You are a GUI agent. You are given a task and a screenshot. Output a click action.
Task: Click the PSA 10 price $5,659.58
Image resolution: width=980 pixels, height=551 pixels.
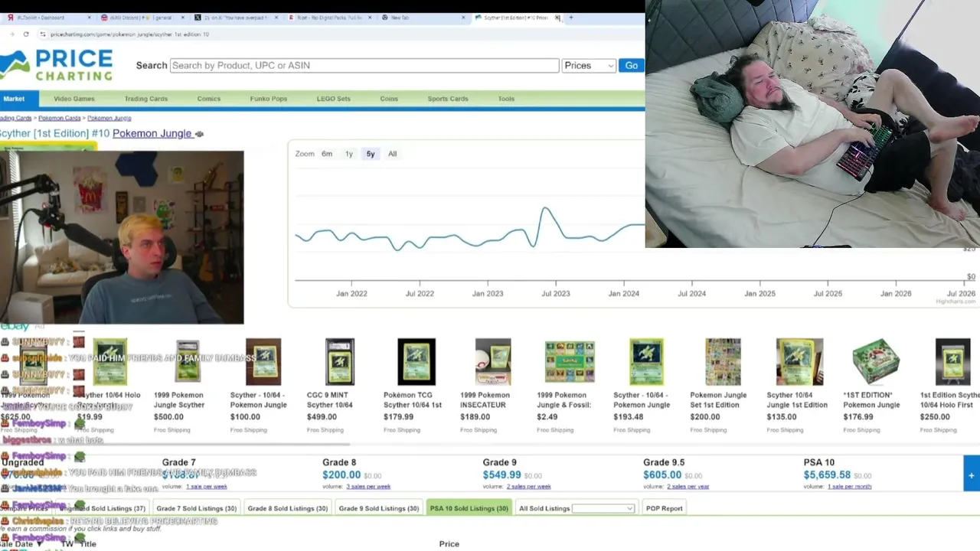pos(827,475)
